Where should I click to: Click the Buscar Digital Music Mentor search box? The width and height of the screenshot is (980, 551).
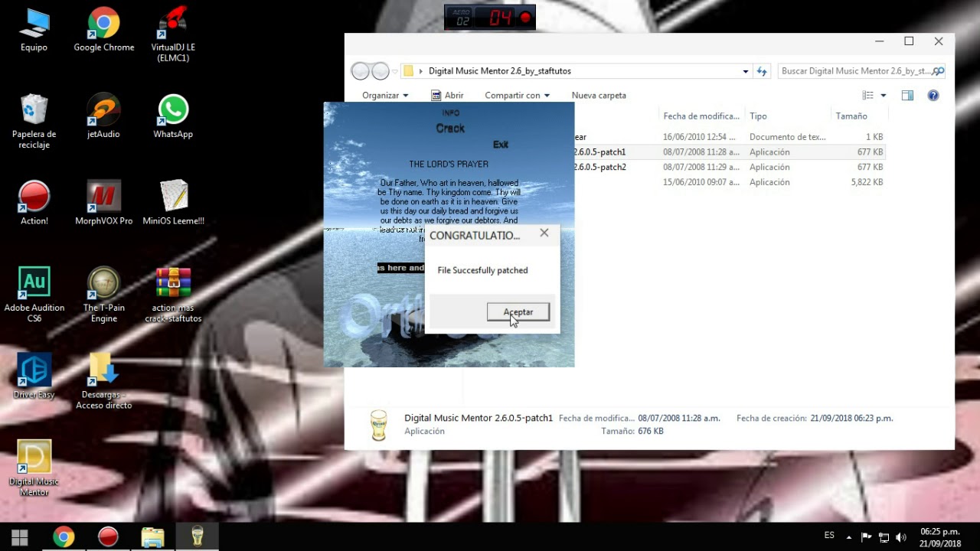861,71
